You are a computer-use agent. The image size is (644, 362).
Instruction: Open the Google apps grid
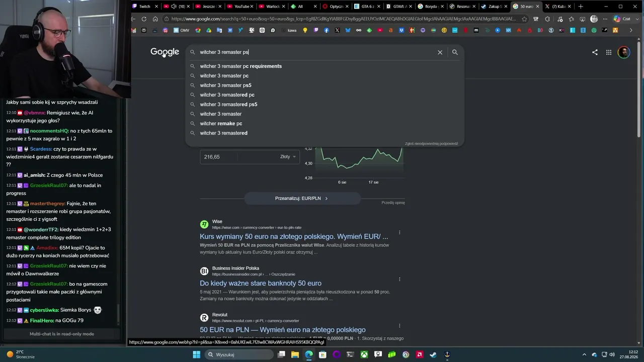(609, 52)
